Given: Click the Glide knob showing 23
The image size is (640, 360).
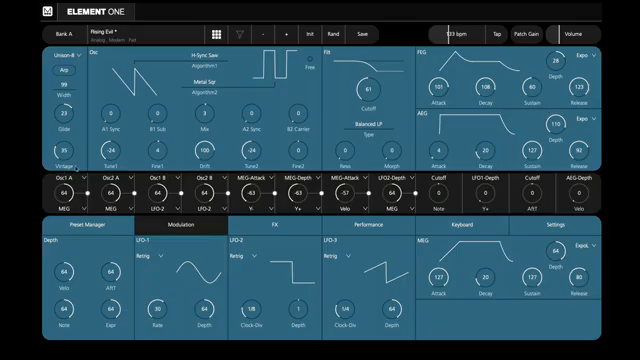Looking at the screenshot, I should [x=64, y=113].
